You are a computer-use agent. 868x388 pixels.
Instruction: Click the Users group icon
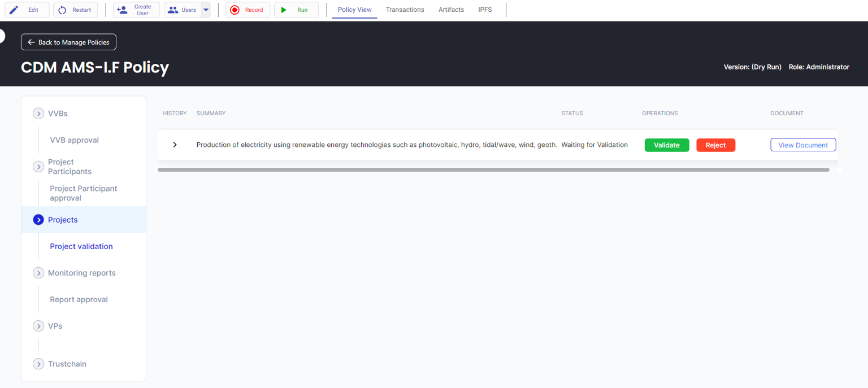click(173, 10)
